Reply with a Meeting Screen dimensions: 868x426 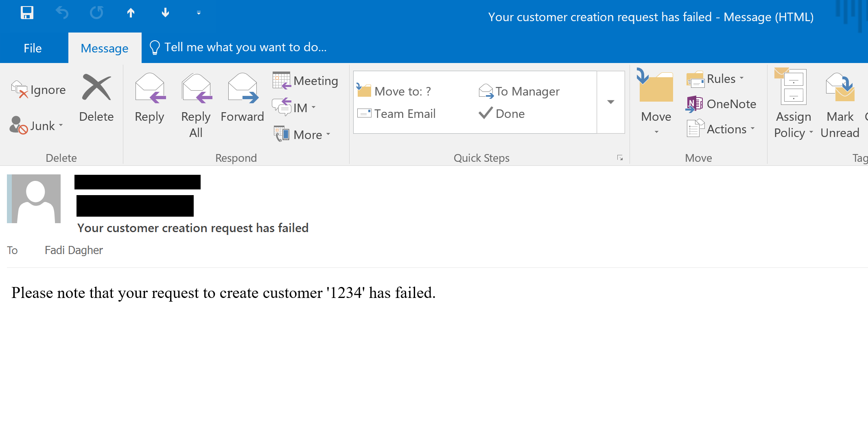(x=306, y=81)
